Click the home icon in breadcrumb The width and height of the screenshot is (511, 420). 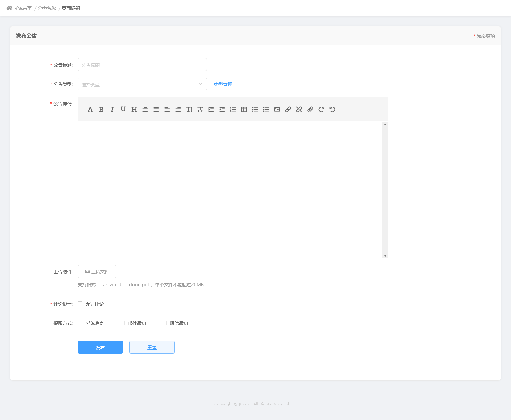(x=9, y=8)
